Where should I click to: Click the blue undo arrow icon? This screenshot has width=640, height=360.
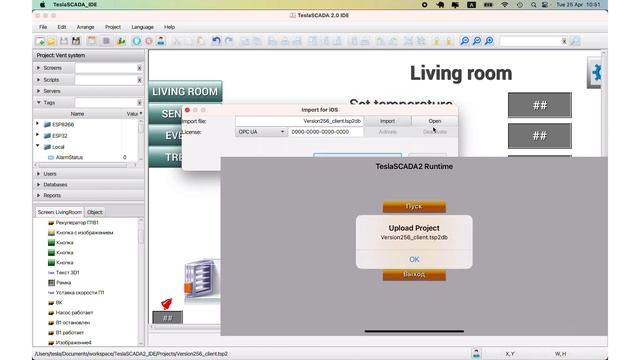216,41
